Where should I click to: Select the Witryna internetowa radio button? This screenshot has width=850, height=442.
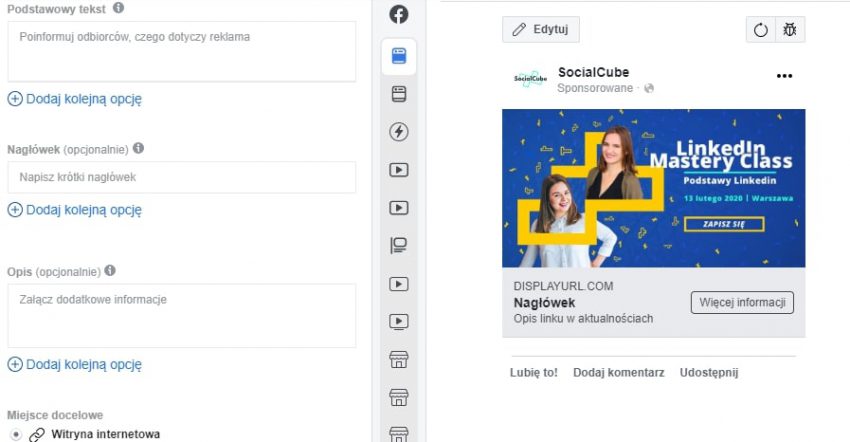[x=15, y=434]
